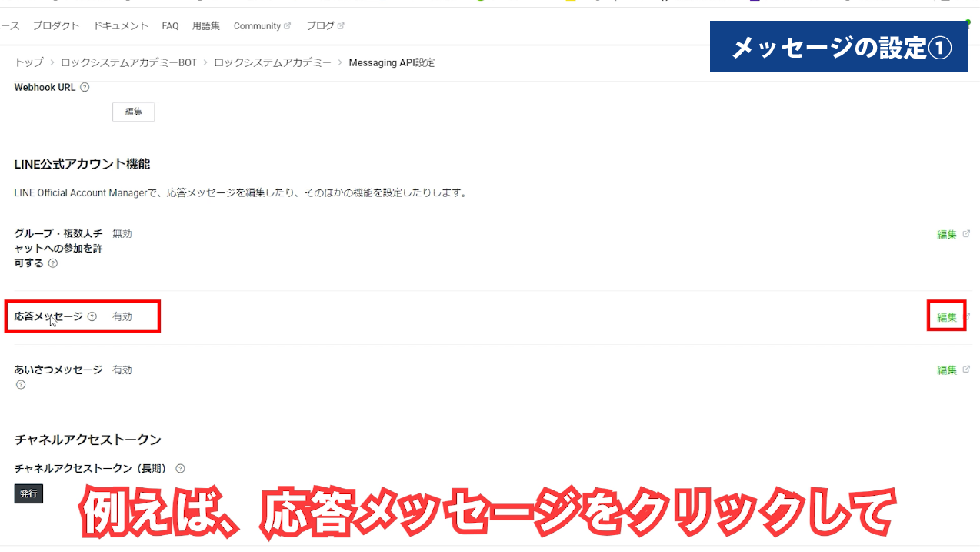Go to the FAQ page
The image size is (980, 552).
coord(170,26)
